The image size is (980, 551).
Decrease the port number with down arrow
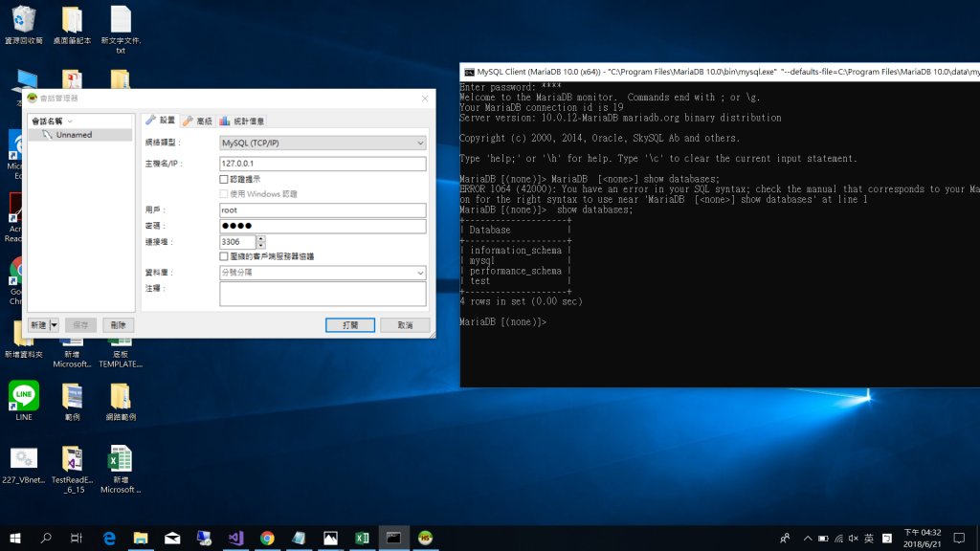260,246
